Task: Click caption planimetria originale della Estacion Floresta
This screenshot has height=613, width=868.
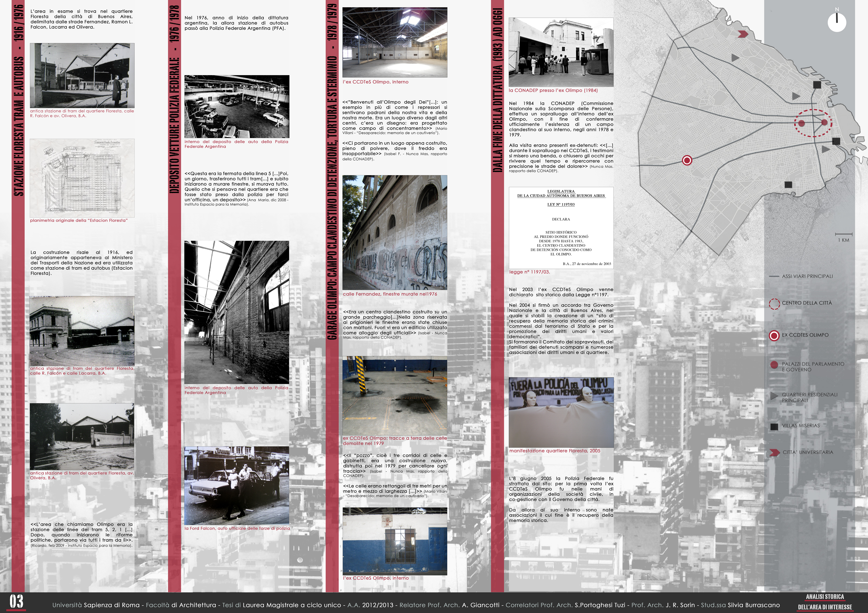Action: click(x=79, y=220)
